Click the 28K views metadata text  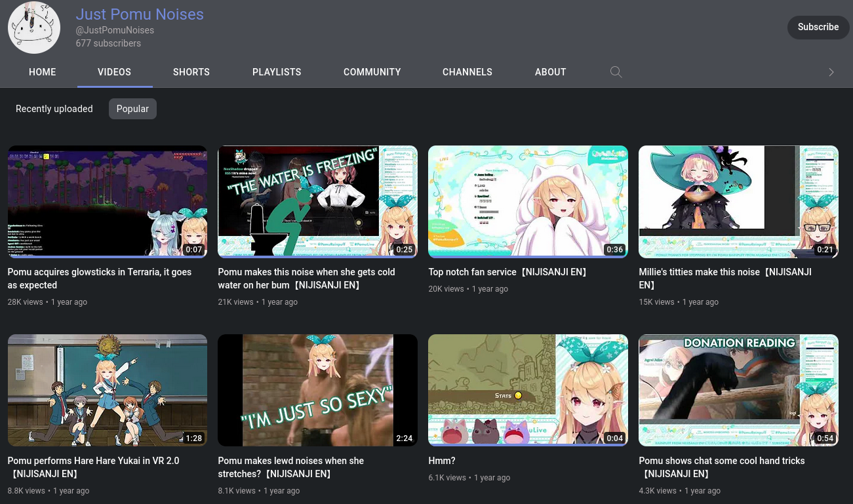click(26, 302)
